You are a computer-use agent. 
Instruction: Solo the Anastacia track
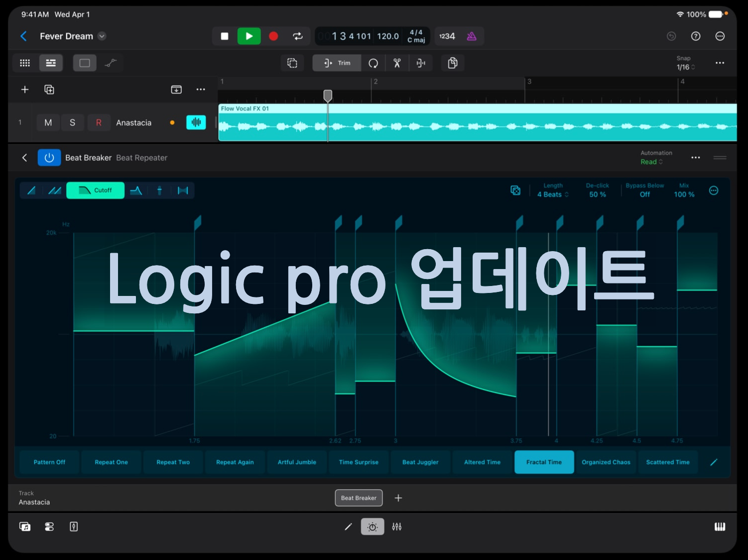[x=73, y=123]
